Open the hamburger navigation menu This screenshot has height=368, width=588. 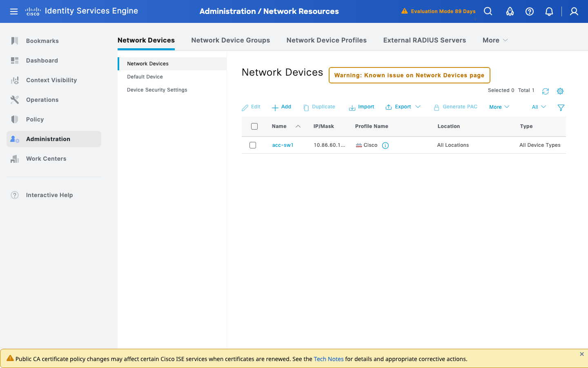click(x=14, y=11)
